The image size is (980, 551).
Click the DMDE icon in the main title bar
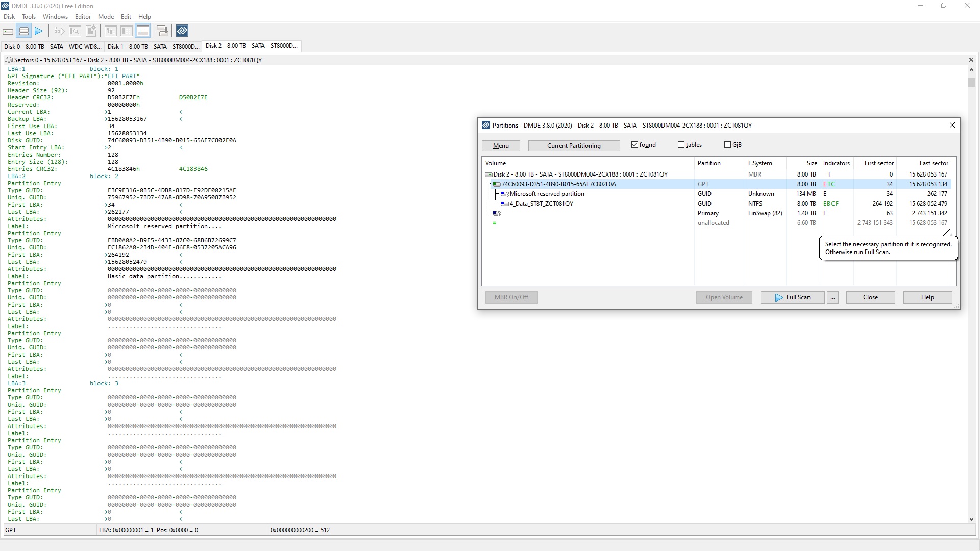pyautogui.click(x=5, y=6)
